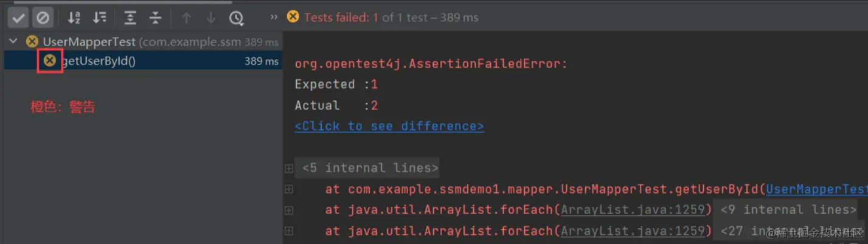Go to next failed test arrow
The image size is (868, 244).
click(x=210, y=18)
